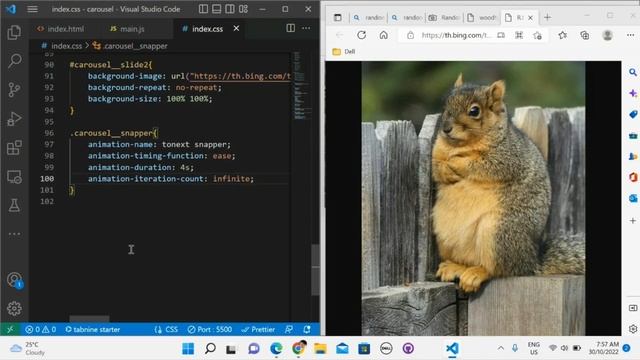640x360 pixels.
Task: Open the Manage gear in VS Code
Action: pos(14,309)
